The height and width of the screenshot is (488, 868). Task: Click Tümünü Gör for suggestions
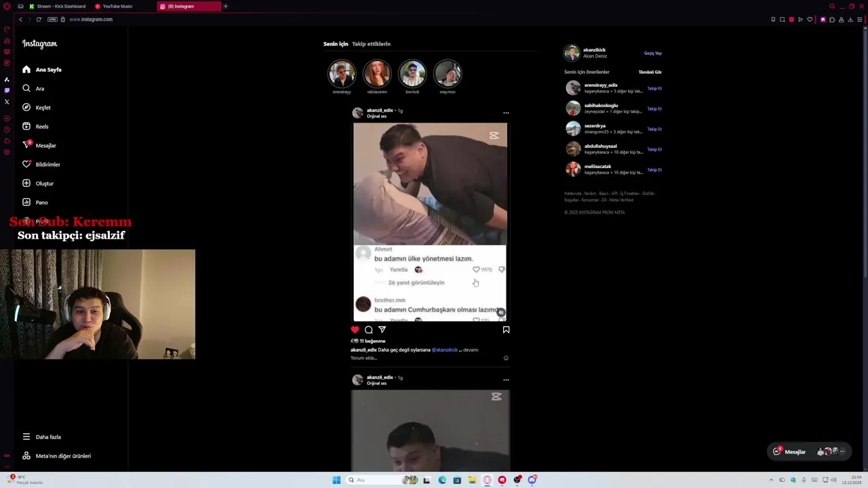(x=650, y=72)
